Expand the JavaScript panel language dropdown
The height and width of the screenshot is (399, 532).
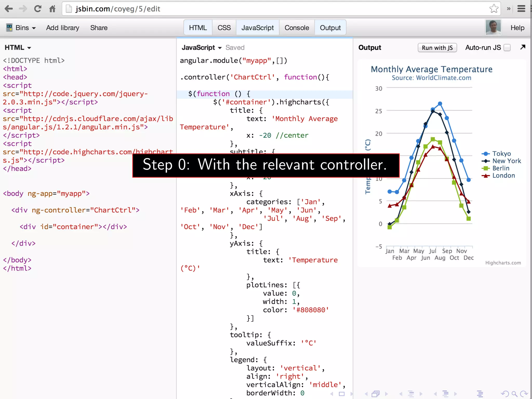coord(202,48)
